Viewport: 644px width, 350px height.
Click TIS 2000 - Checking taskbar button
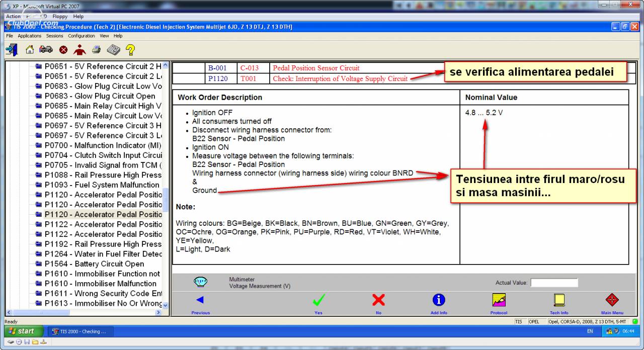pyautogui.click(x=80, y=331)
